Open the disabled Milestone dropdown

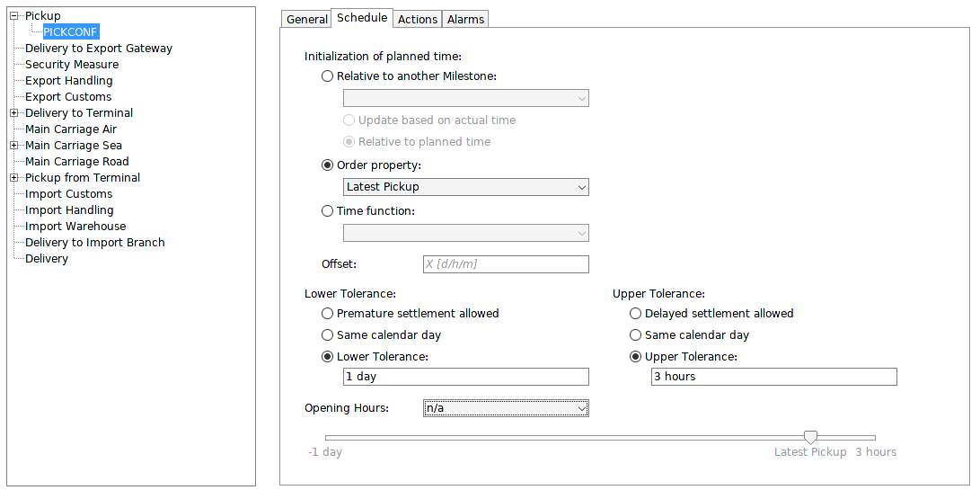465,98
